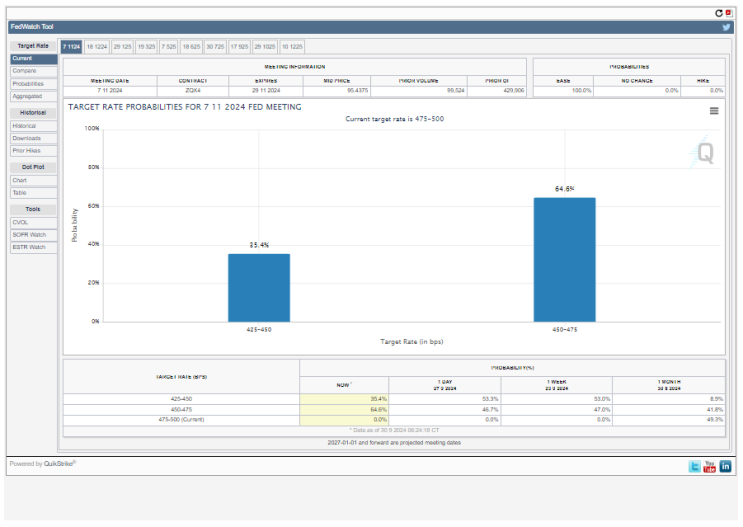
Task: Open the Compare view in sidebar
Action: coord(34,71)
